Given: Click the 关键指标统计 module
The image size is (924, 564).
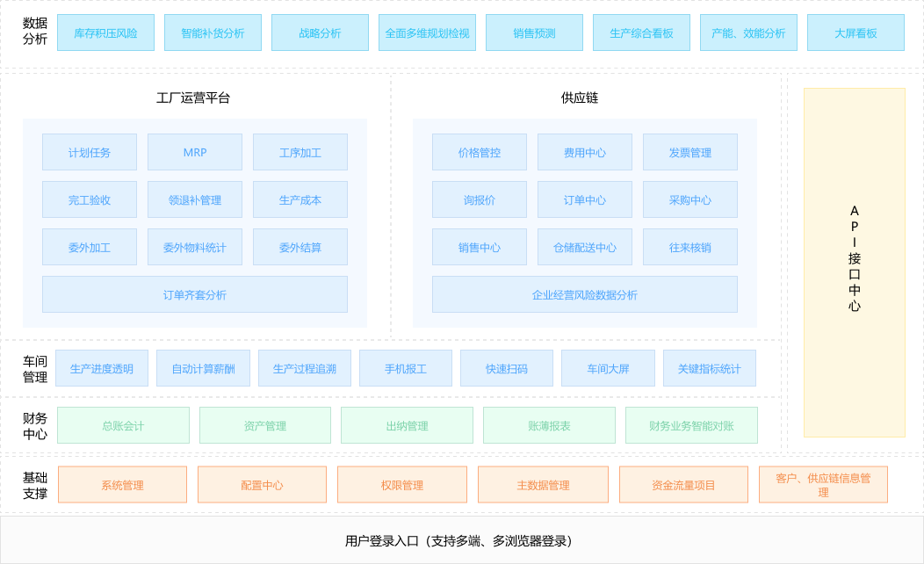Looking at the screenshot, I should click(709, 368).
